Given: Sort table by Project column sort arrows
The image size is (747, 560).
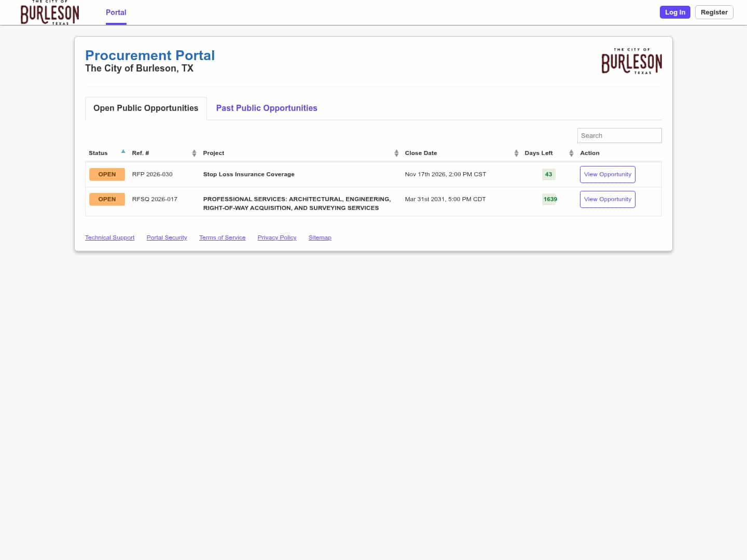Looking at the screenshot, I should (x=396, y=153).
